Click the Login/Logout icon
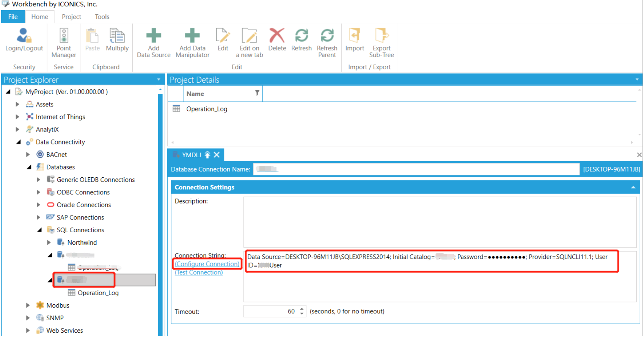The height and width of the screenshot is (338, 644). [24, 35]
